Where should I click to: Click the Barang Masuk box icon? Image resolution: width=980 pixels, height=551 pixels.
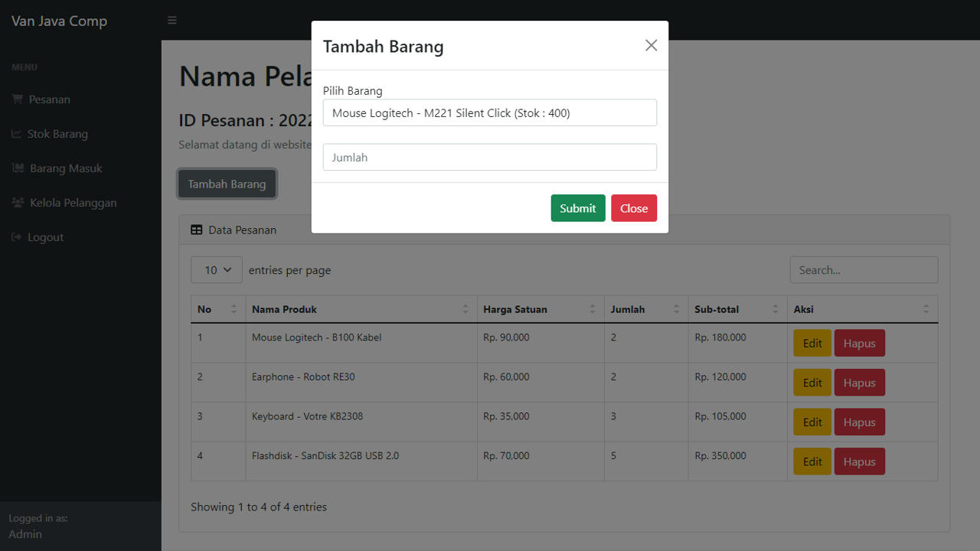(17, 168)
